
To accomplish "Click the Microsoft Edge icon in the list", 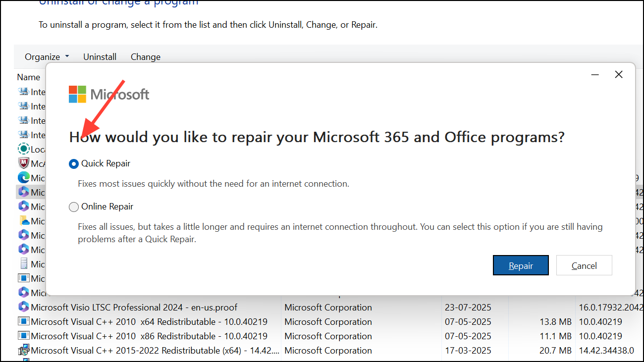I will (23, 177).
